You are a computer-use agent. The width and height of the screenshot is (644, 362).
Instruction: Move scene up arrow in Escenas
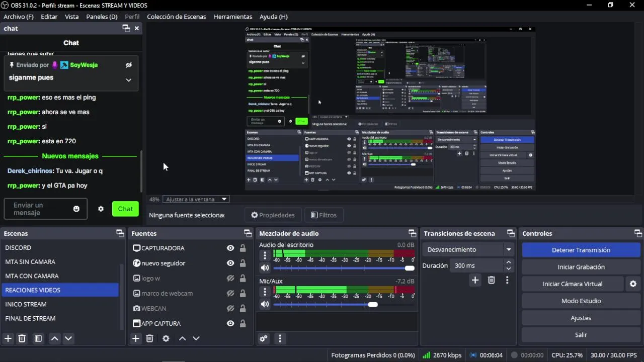click(55, 338)
